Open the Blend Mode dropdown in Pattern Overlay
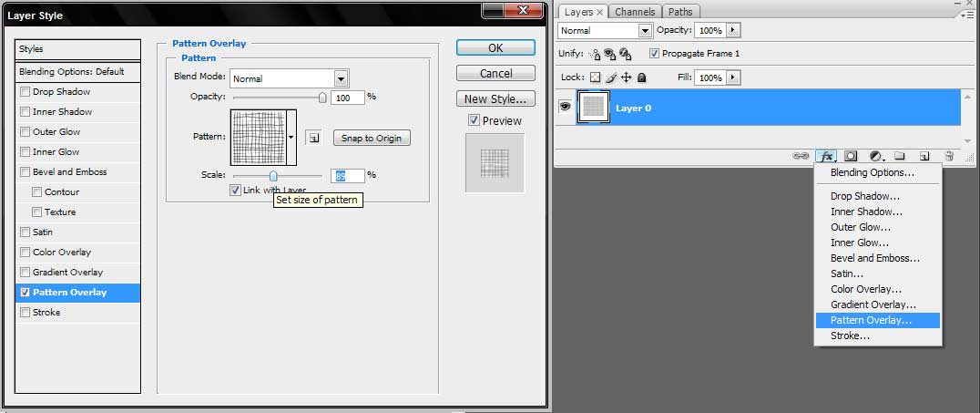 coord(341,79)
